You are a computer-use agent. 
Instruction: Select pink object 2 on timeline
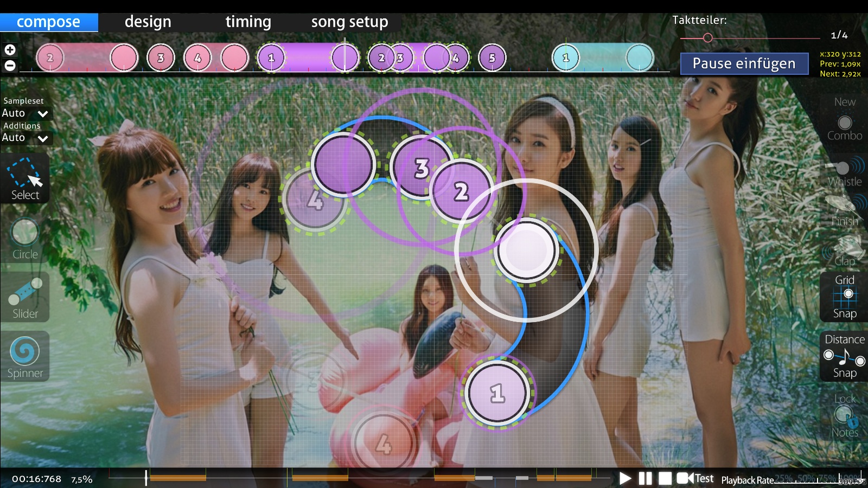point(50,57)
